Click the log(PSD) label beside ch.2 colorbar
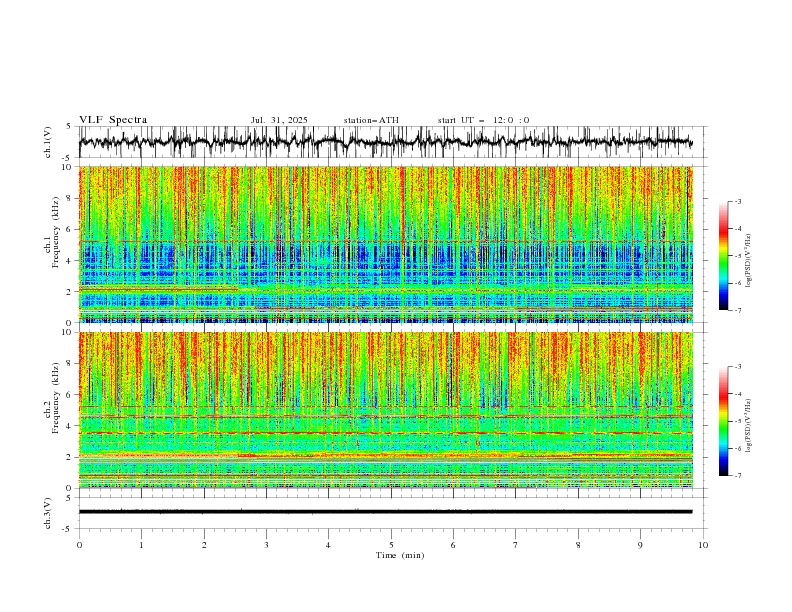Viewport: 792px width, 612px height. (x=749, y=425)
